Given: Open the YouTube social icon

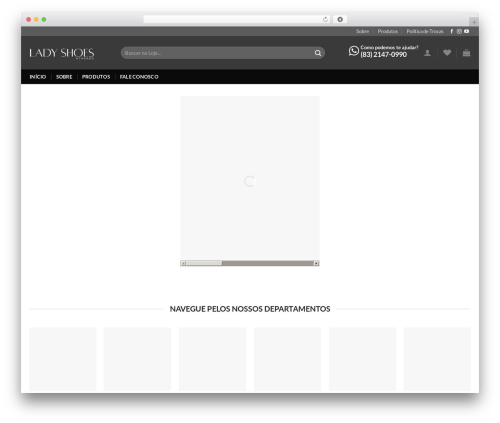Looking at the screenshot, I should point(466,31).
